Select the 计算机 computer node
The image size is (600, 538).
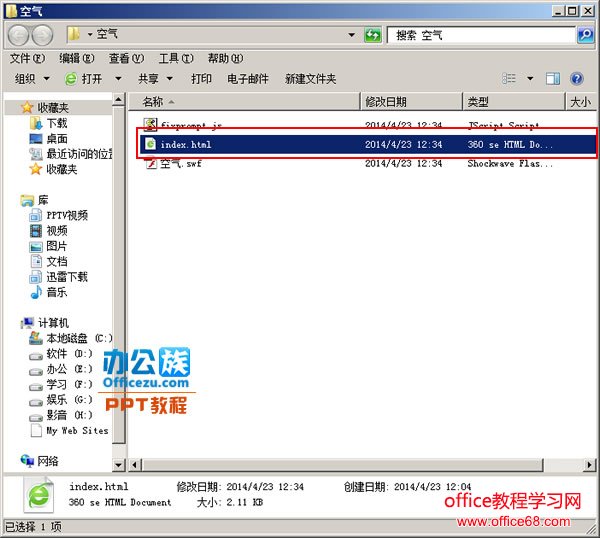coord(45,323)
